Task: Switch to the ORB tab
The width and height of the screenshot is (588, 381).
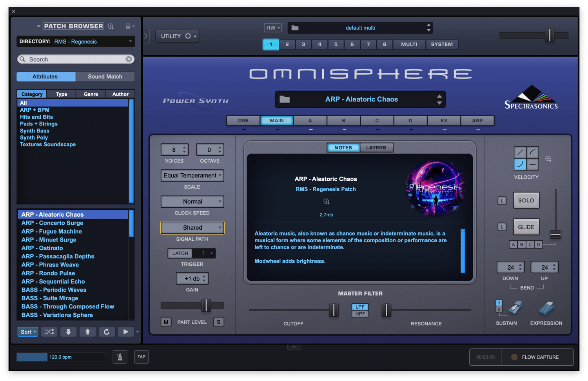Action: [x=243, y=121]
